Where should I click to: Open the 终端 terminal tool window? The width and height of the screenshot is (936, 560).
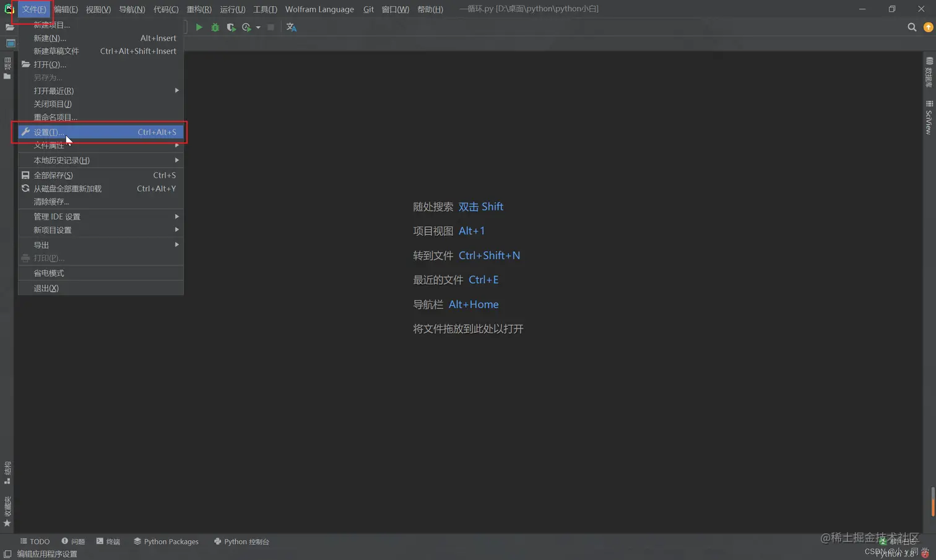point(108,541)
